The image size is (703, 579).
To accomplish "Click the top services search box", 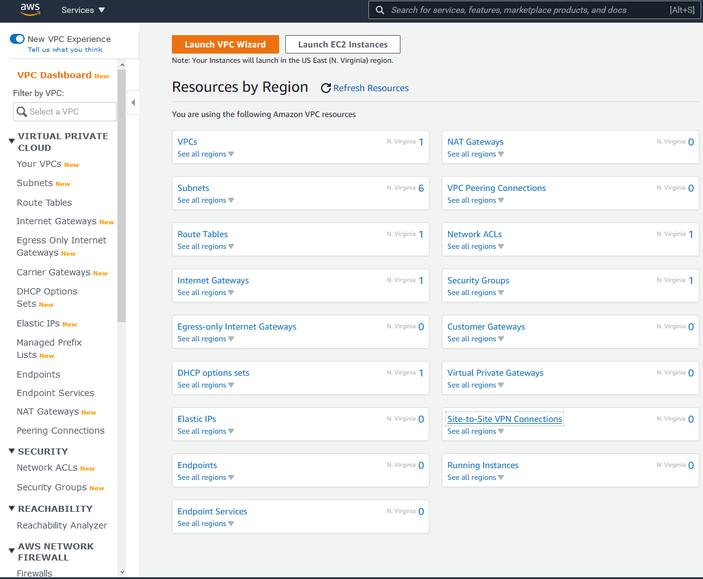I will 534,10.
